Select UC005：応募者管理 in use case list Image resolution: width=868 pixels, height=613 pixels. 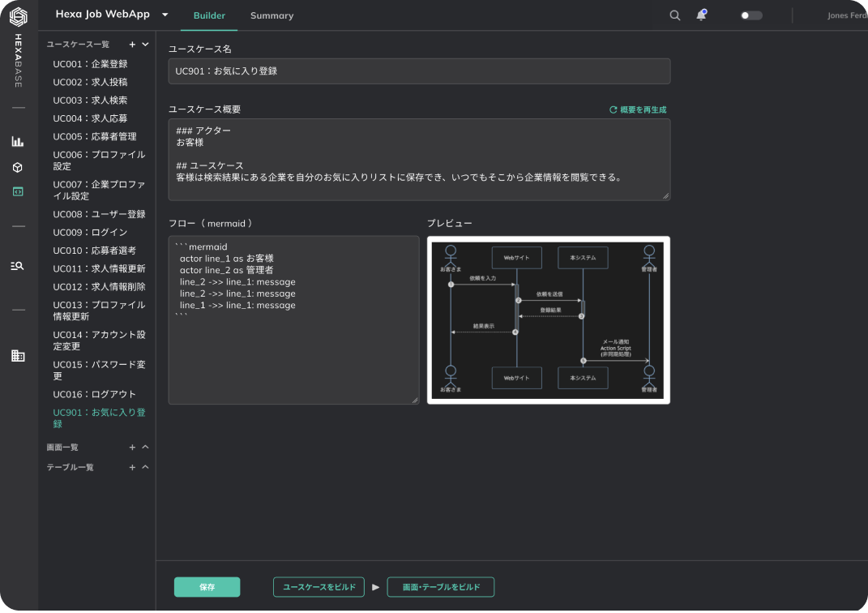tap(95, 136)
